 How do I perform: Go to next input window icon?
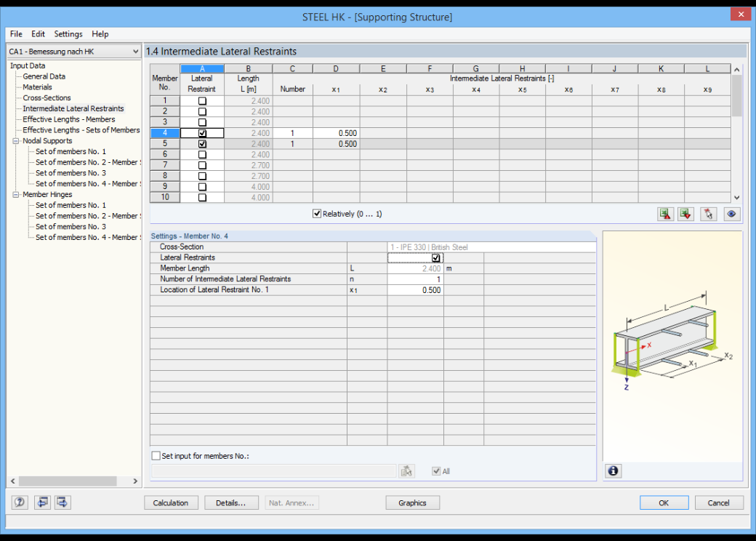[x=63, y=502]
